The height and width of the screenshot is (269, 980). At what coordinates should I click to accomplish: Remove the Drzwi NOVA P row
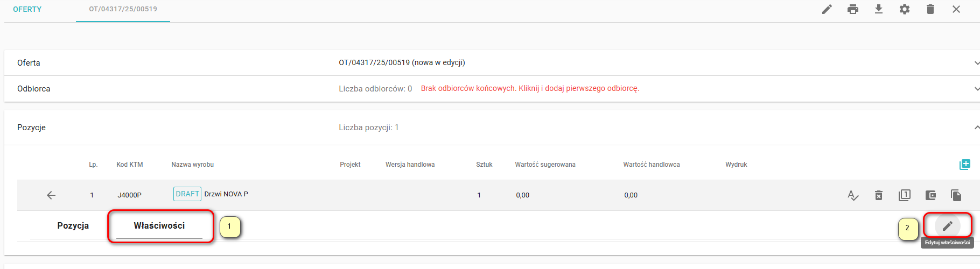[879, 195]
